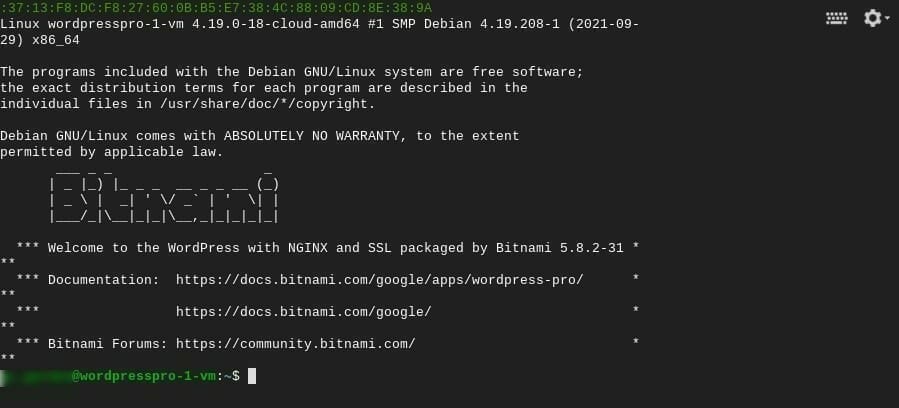Open the docs.bitnami.com/google/ link
This screenshot has width=899, height=408.
(x=303, y=312)
